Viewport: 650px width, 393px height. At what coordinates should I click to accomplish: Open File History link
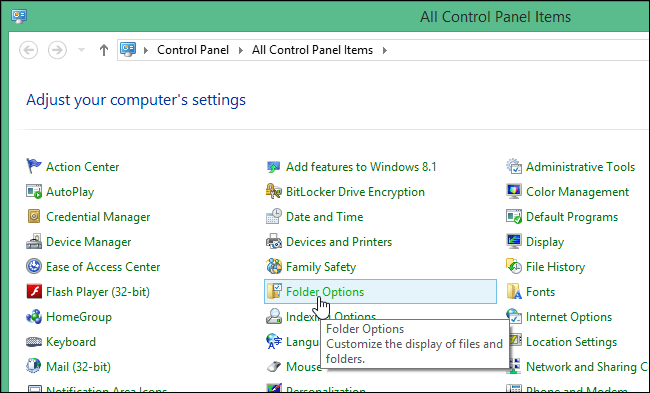555,267
